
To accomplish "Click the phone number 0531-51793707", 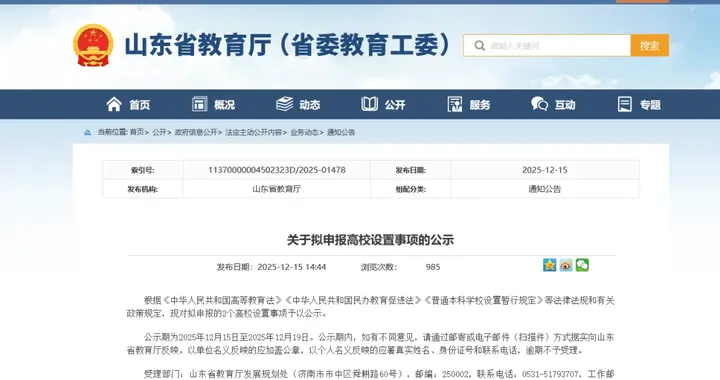I will pos(550,374).
